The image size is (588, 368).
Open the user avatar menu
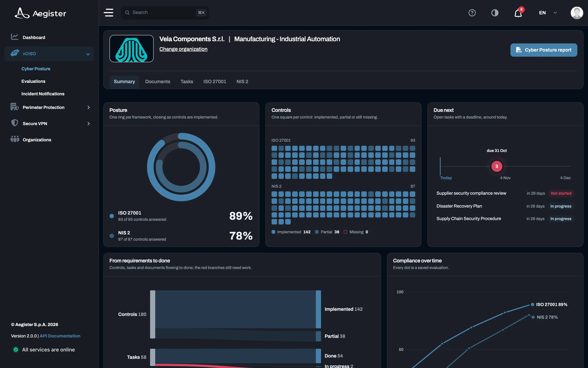(x=577, y=13)
